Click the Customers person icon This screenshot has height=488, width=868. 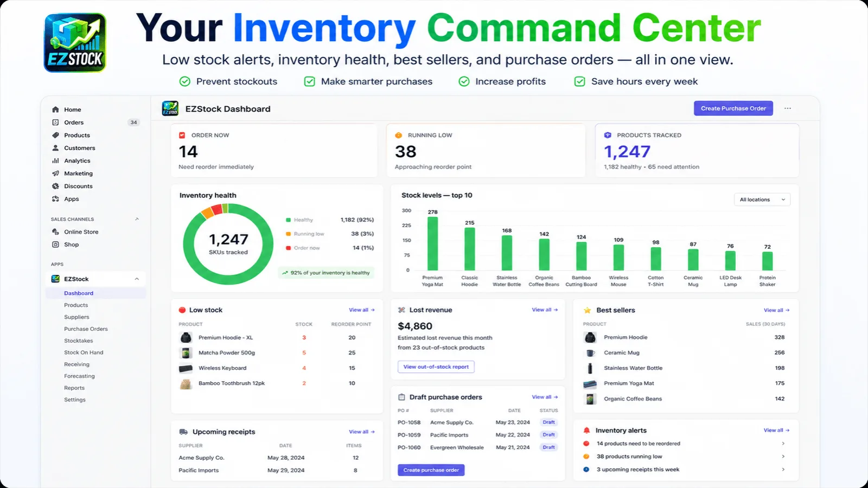coord(55,148)
